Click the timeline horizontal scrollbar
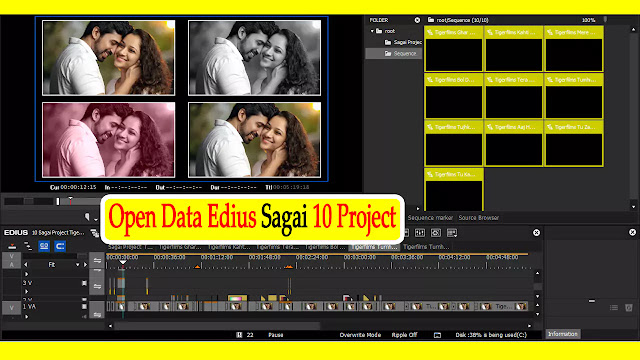This screenshot has width=640, height=360. (217, 326)
